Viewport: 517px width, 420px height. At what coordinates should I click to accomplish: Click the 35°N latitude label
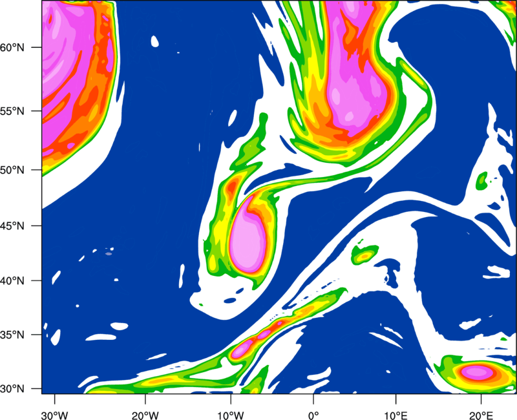pyautogui.click(x=12, y=335)
